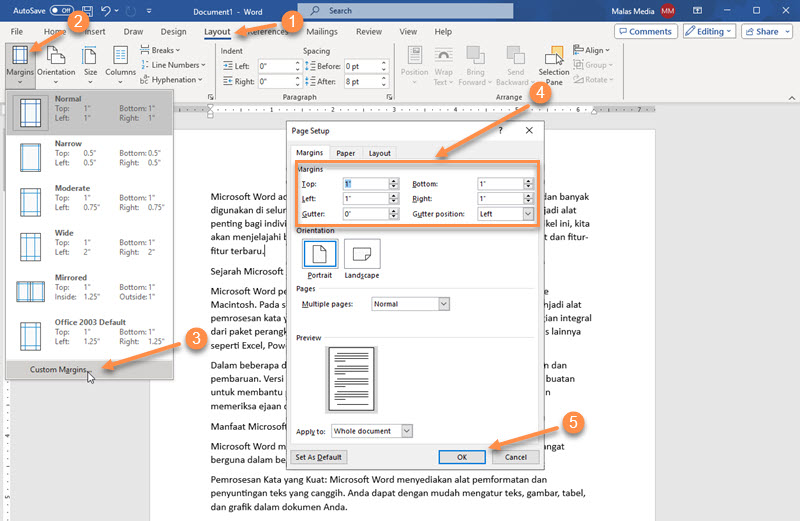Choose Landscape orientation
Viewport: 800px width, 521px height.
tap(362, 260)
